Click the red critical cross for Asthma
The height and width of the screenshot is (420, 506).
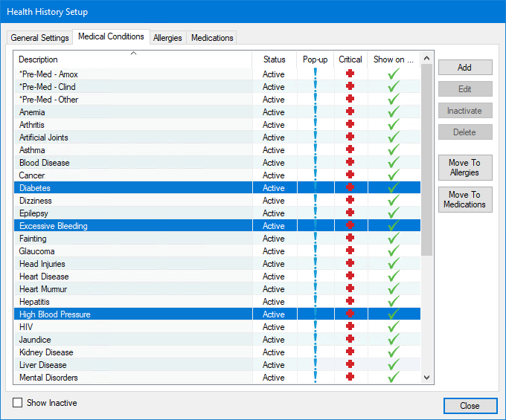pos(350,150)
